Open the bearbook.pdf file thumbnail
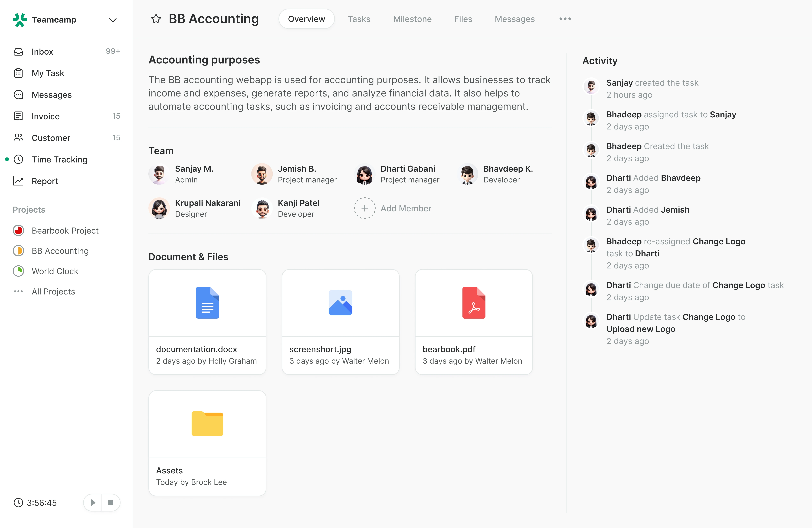The image size is (812, 528). (x=474, y=303)
